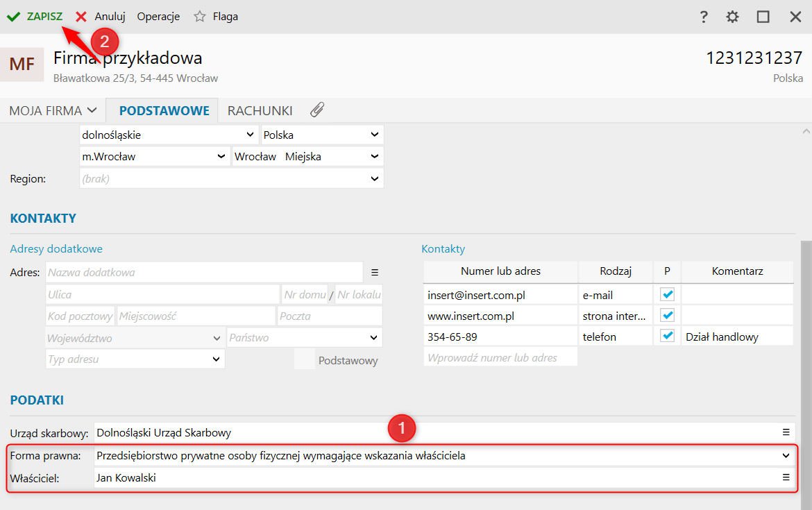Select the www.insert.com.pl contact cell

click(501, 316)
